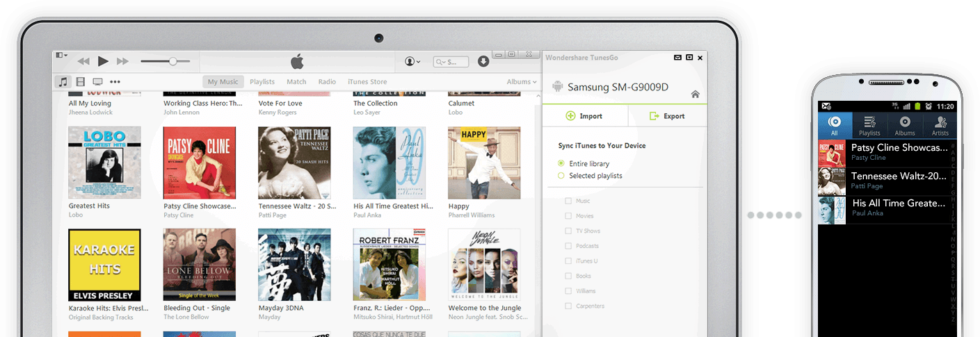Click the TunesGo home icon
The image size is (980, 337).
click(695, 94)
